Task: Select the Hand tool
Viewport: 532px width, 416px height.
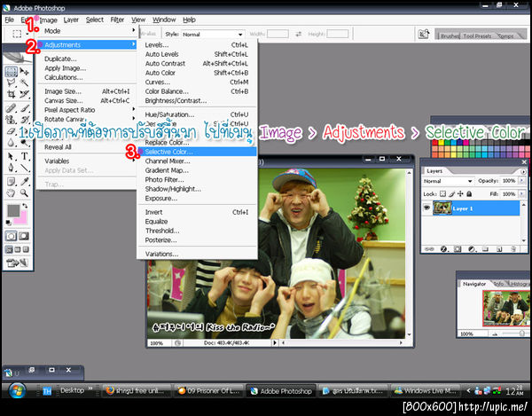Action: (x=11, y=193)
